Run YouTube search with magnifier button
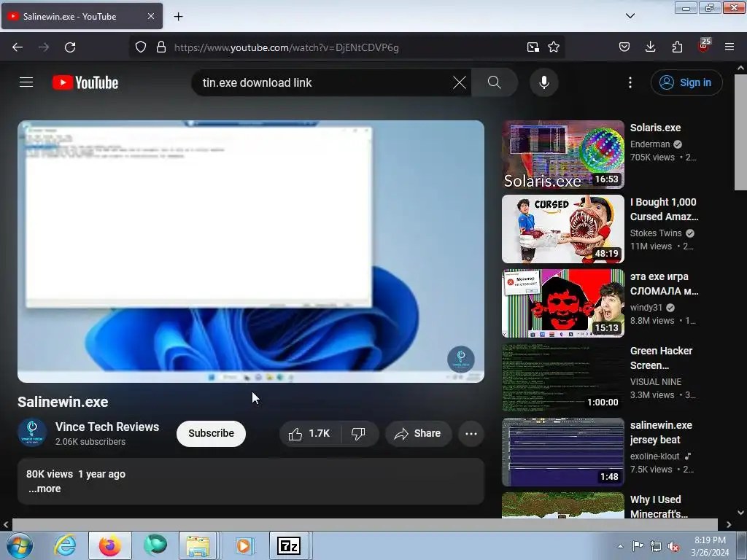This screenshot has height=560, width=747. [x=495, y=82]
